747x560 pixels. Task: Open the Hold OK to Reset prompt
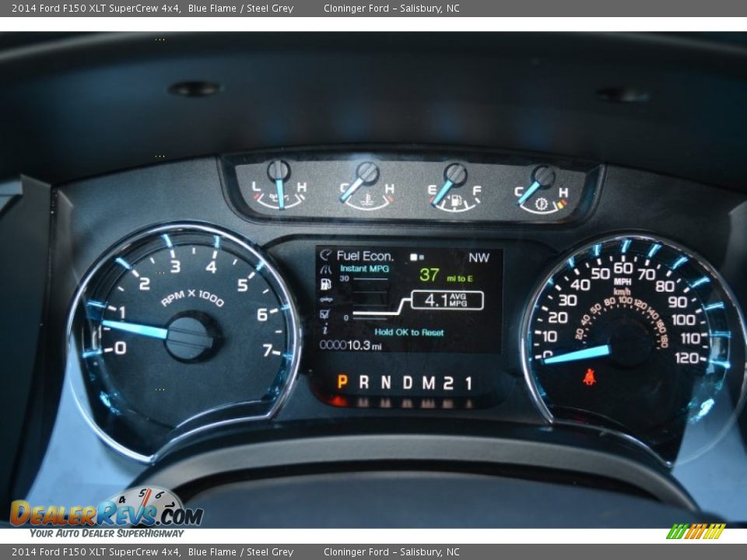409,332
